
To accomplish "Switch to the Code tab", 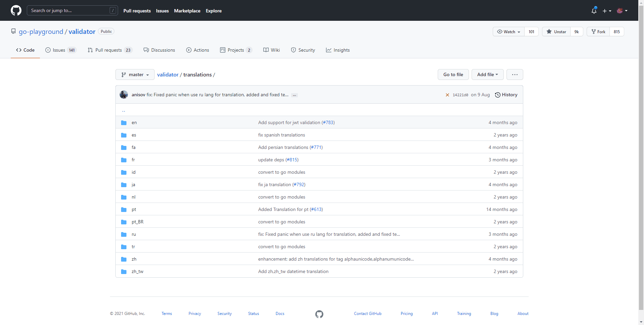I will [x=25, y=50].
